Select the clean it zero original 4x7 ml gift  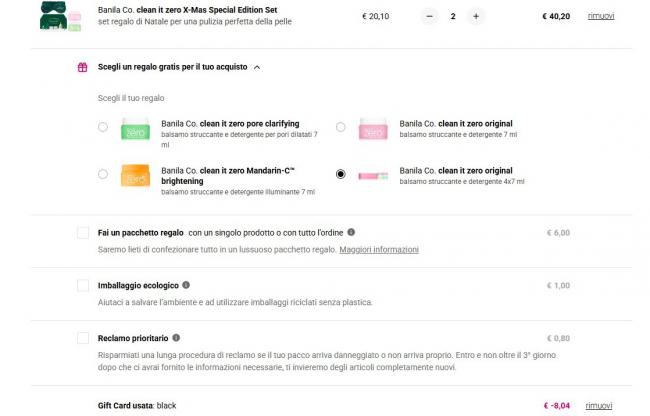[x=341, y=174]
